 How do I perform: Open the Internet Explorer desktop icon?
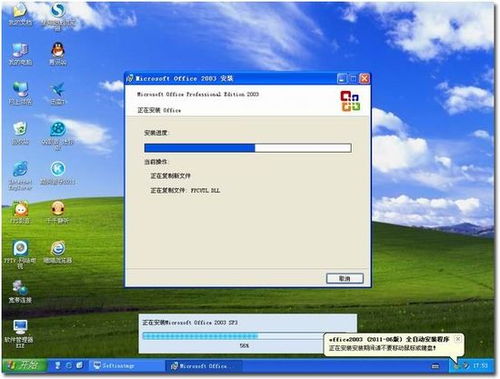pyautogui.click(x=20, y=175)
